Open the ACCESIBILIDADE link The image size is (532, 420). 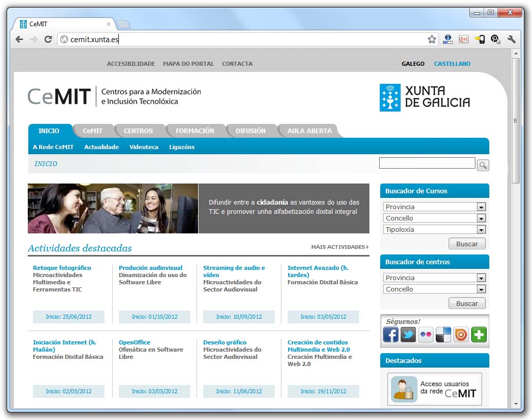tap(131, 64)
